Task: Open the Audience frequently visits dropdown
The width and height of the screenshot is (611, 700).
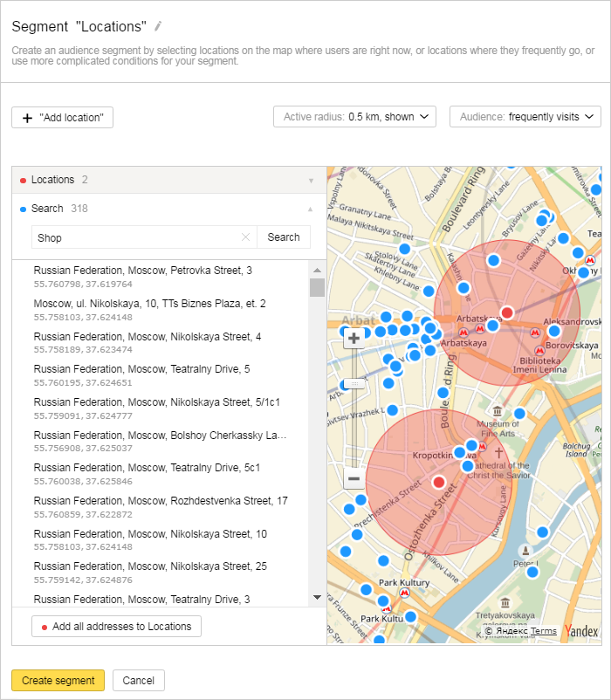Action: [x=525, y=117]
